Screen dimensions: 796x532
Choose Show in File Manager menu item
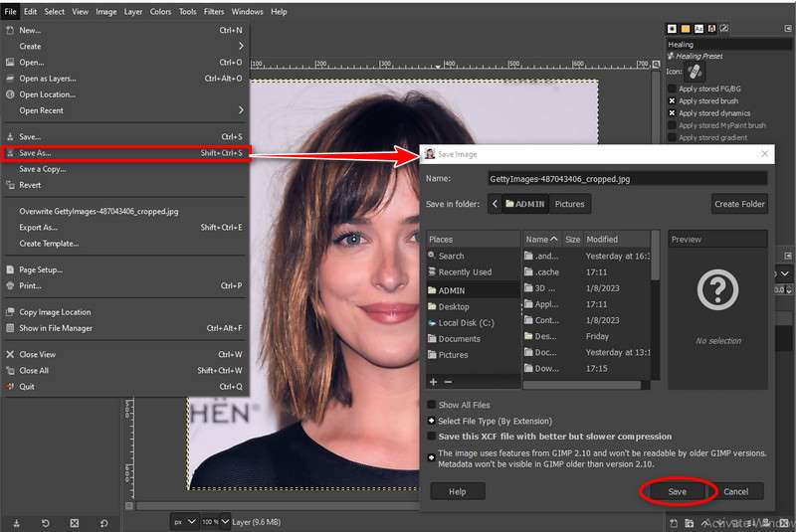(125, 328)
